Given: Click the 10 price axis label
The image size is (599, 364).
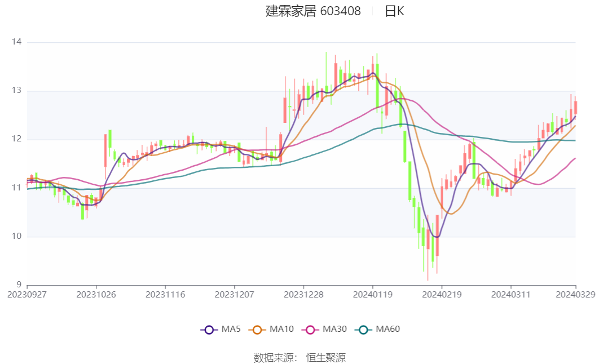Looking at the screenshot, I should click(x=16, y=236).
